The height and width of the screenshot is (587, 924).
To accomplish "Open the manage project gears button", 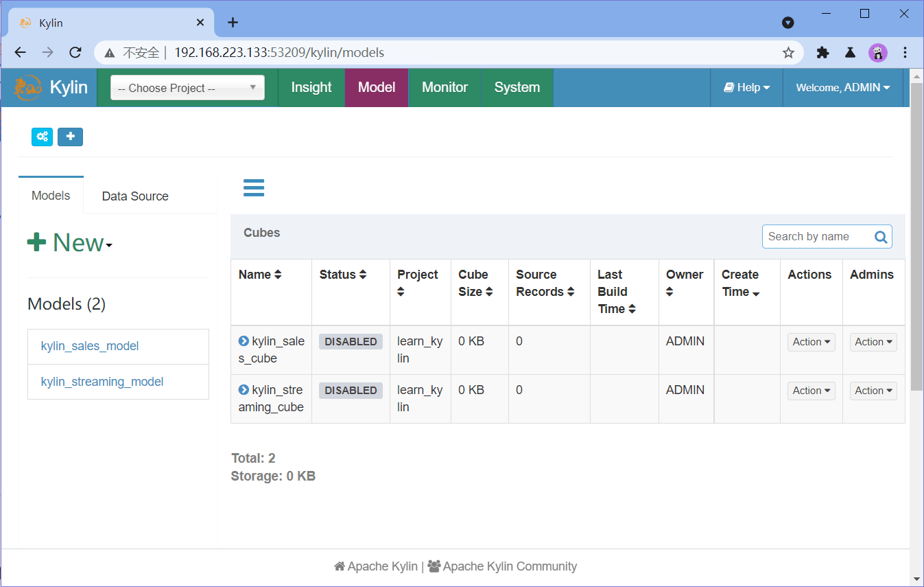I will point(43,137).
